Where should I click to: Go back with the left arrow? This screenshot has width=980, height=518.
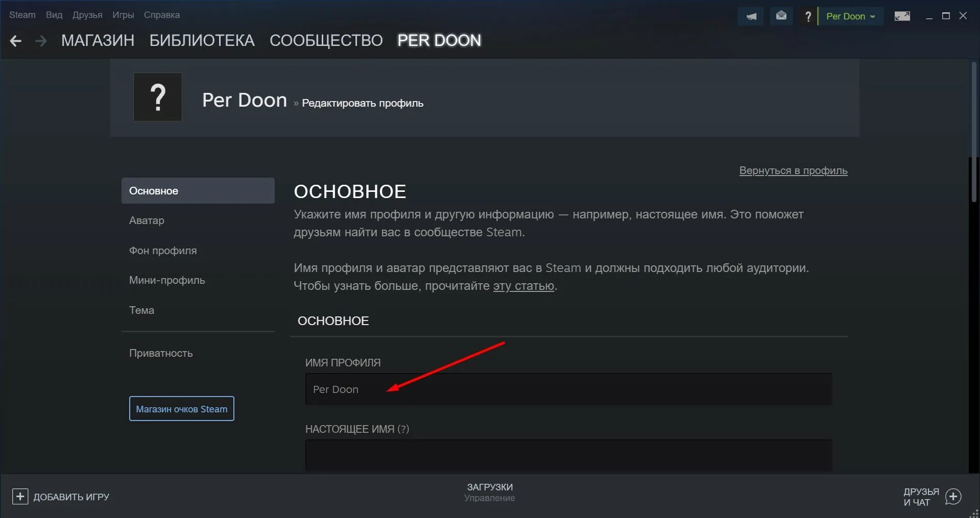pos(16,41)
